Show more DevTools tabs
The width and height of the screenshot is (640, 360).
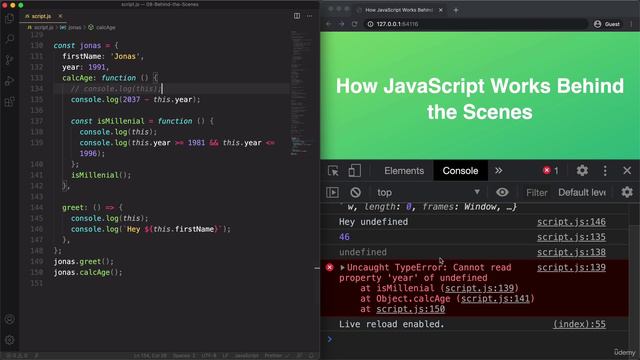click(x=499, y=171)
